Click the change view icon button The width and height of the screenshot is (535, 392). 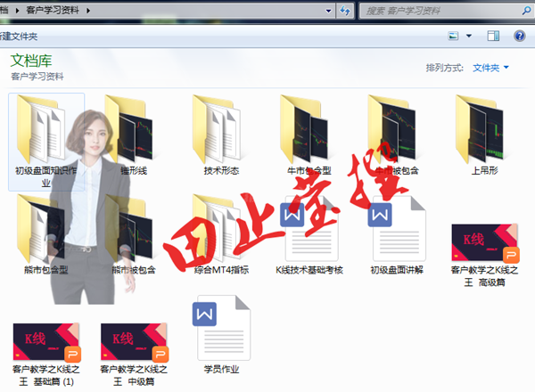(455, 36)
